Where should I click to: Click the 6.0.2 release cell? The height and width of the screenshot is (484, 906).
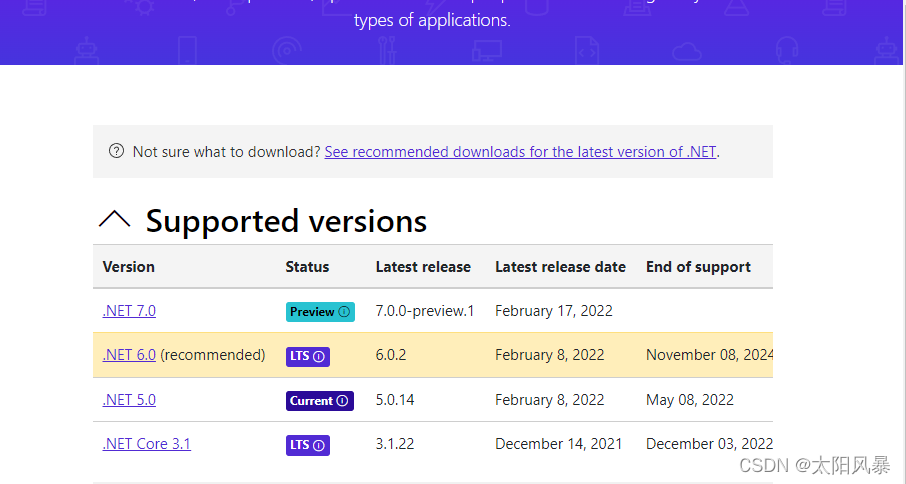(x=391, y=355)
